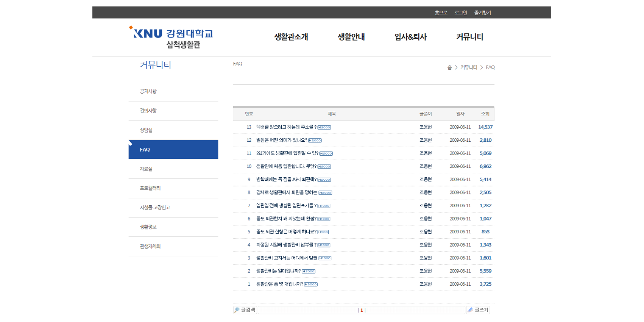Open post 2학기에도 생활관에 입관할 수 있?

click(287, 153)
